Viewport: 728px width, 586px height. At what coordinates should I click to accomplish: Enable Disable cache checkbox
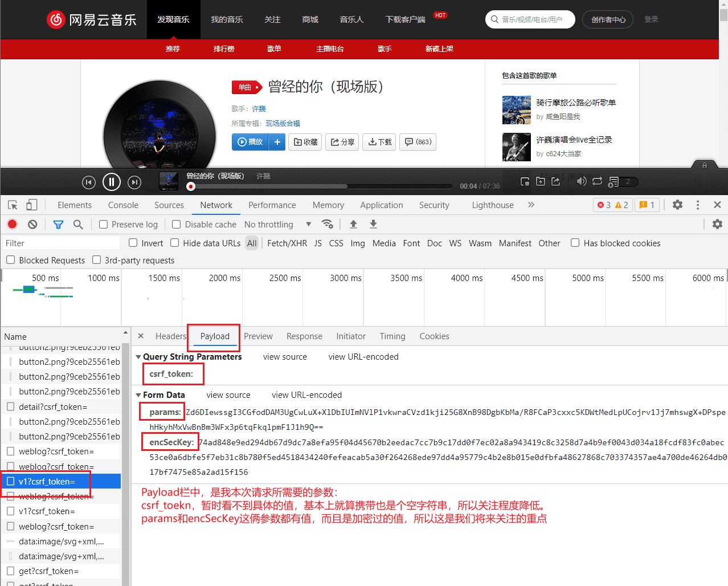pos(177,225)
